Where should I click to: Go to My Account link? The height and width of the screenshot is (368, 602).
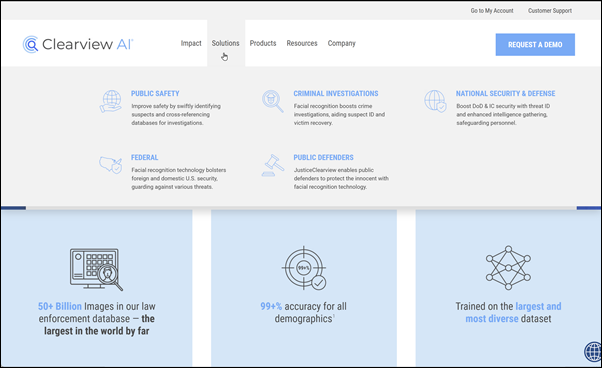492,11
